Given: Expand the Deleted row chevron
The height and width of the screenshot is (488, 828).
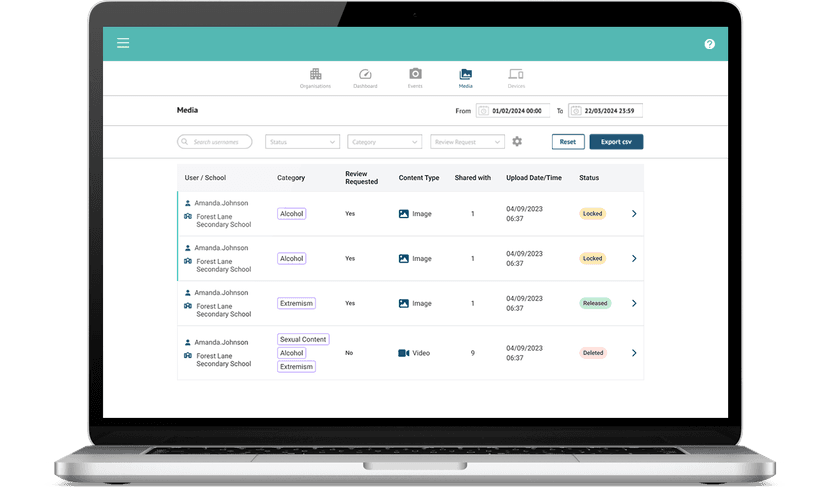Looking at the screenshot, I should [634, 353].
